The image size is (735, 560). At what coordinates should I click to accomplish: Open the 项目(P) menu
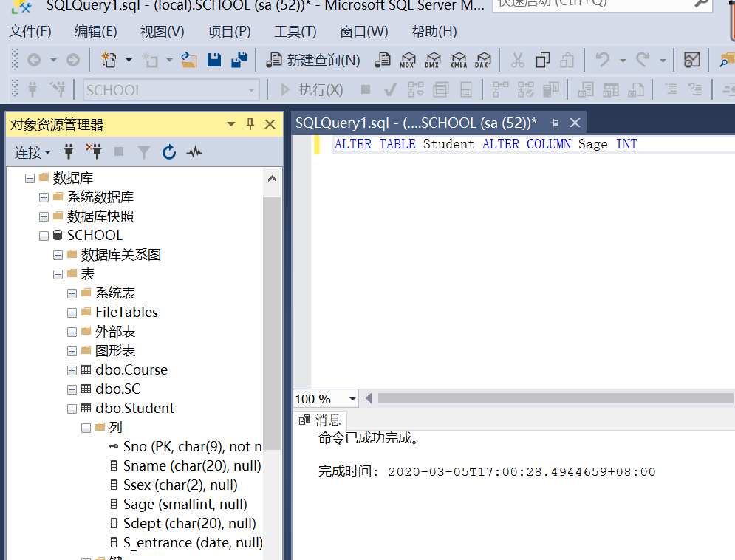[x=229, y=31]
